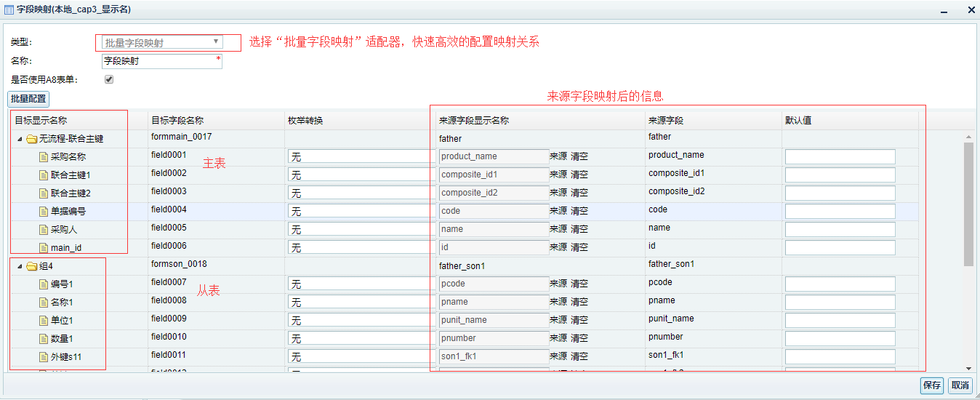Click the 来源字段显示名称 field showing pnumber
The height and width of the screenshot is (400, 980).
494,338
